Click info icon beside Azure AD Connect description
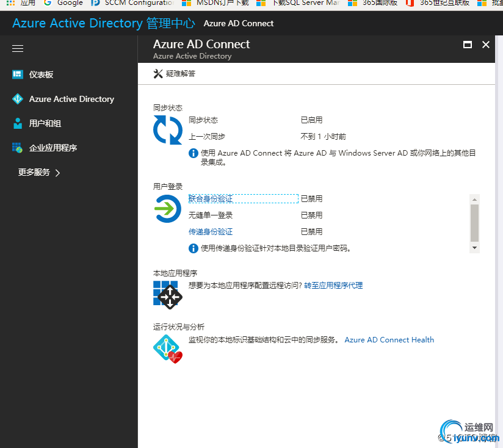The height and width of the screenshot is (448, 503). [x=193, y=153]
